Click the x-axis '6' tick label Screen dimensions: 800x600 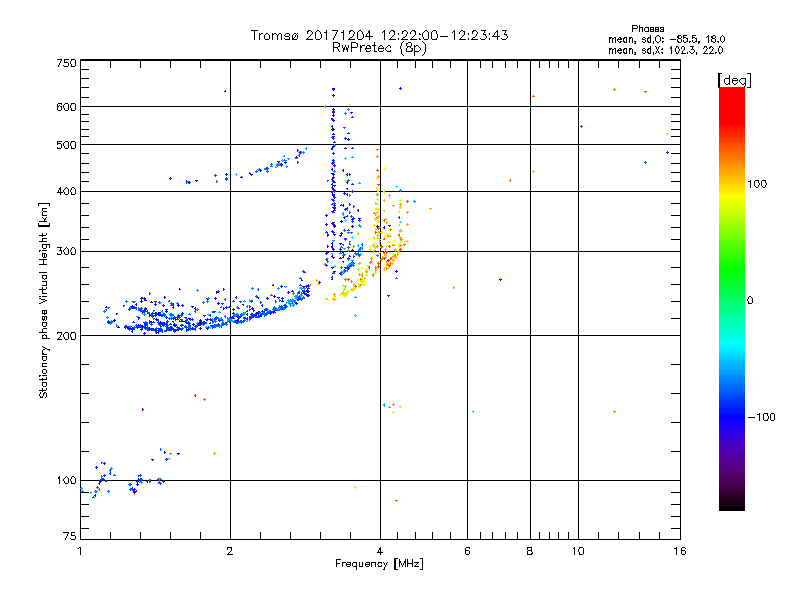[467, 551]
